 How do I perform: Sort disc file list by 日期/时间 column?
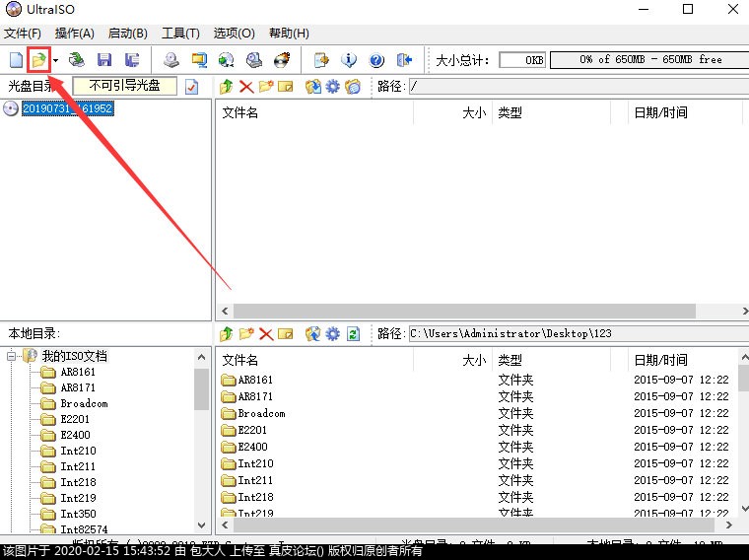coord(685,112)
